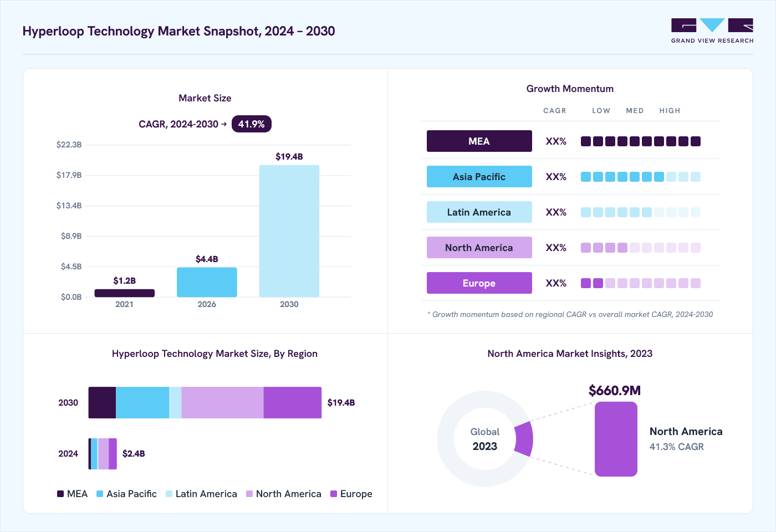Click the Latin America momentum indicator squares

coord(641,212)
